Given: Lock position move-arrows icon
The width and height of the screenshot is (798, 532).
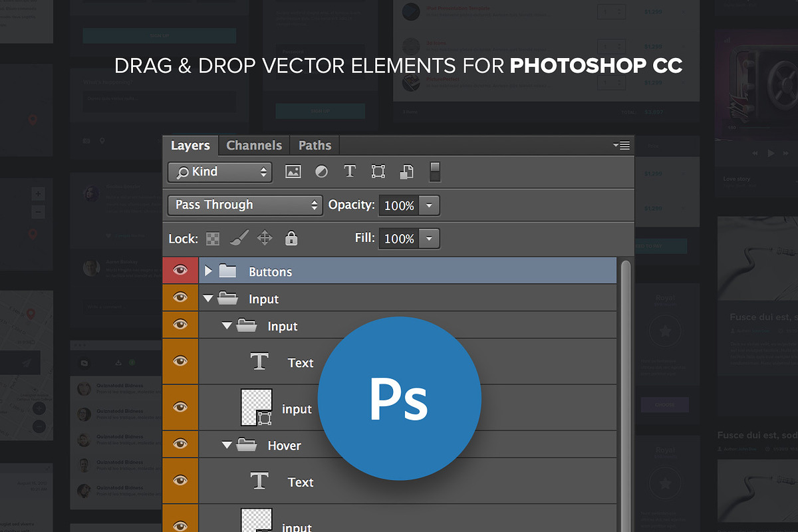Looking at the screenshot, I should pos(265,238).
